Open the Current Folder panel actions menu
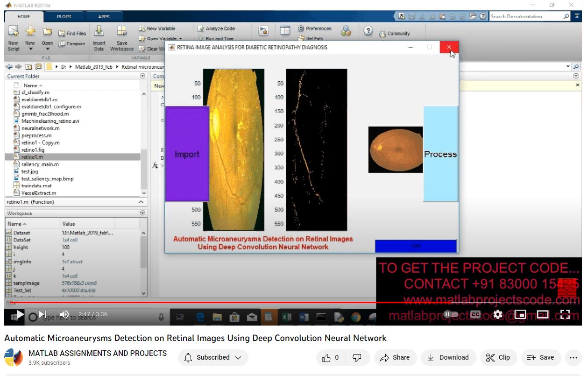Screen dimensions: 588x376 click(142, 76)
